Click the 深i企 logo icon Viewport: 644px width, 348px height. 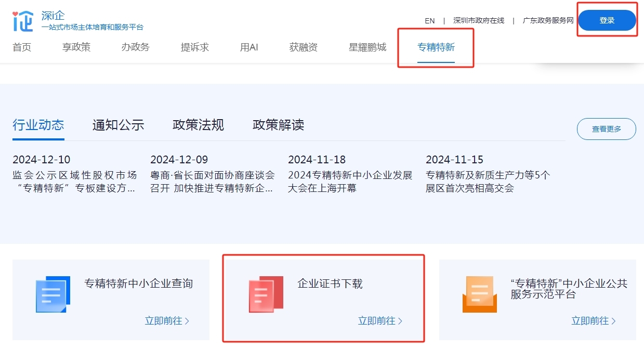tap(23, 21)
